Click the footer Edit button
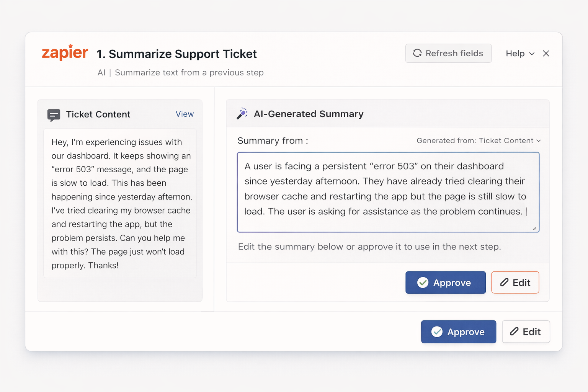 526,332
